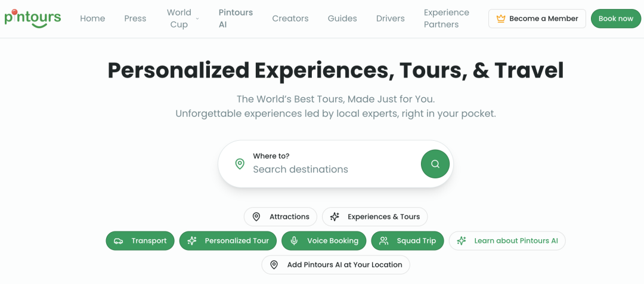Click 'The World's Best Tours, Made Just for You.'
Viewport: 644px width, 284px height.
point(336,99)
